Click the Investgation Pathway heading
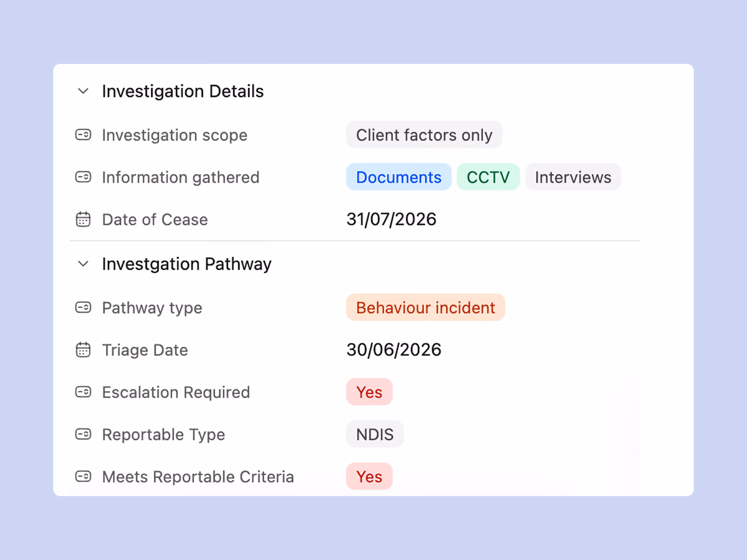The image size is (747, 560). [x=186, y=264]
